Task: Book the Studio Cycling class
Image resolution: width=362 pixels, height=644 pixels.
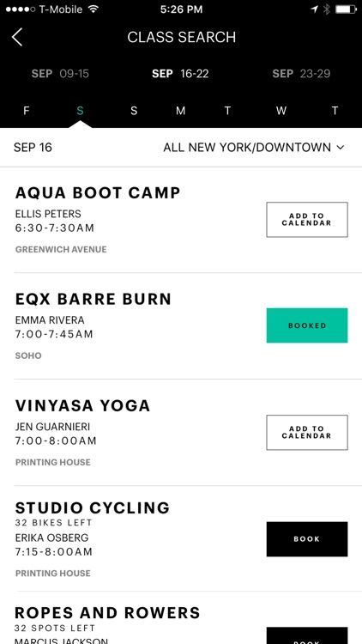Action: click(x=307, y=539)
